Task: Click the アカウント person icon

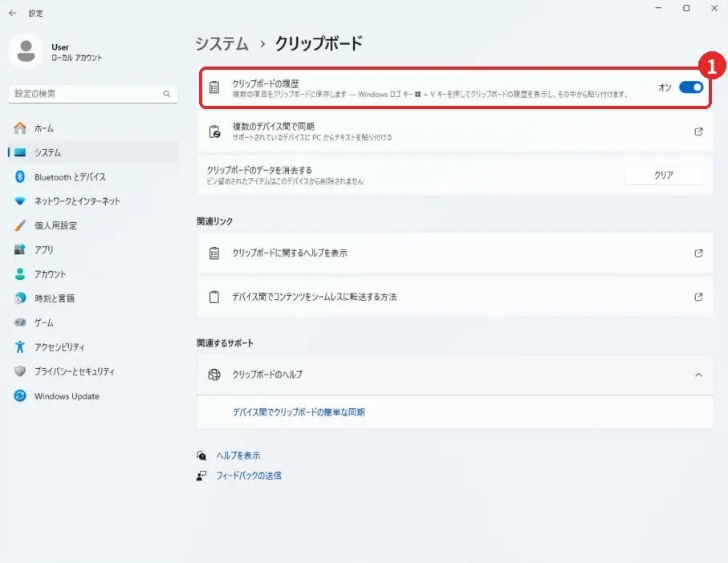Action: click(x=20, y=274)
